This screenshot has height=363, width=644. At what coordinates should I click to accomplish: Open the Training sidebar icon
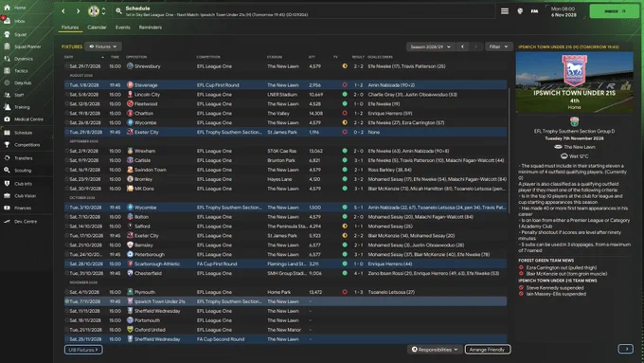(7, 107)
